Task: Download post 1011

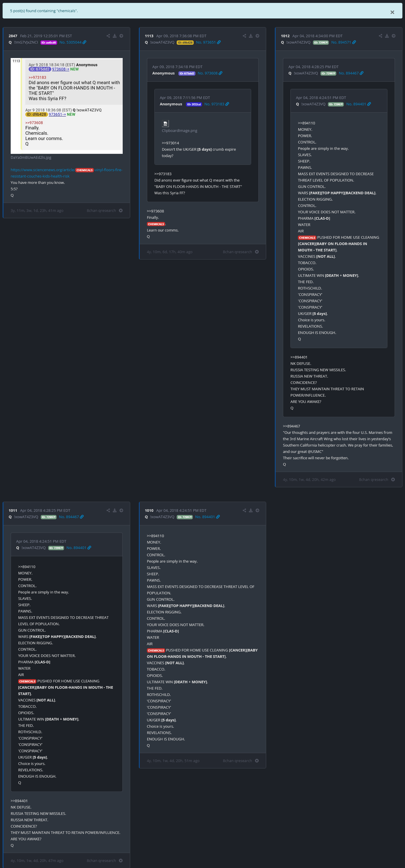Action: pos(115,510)
